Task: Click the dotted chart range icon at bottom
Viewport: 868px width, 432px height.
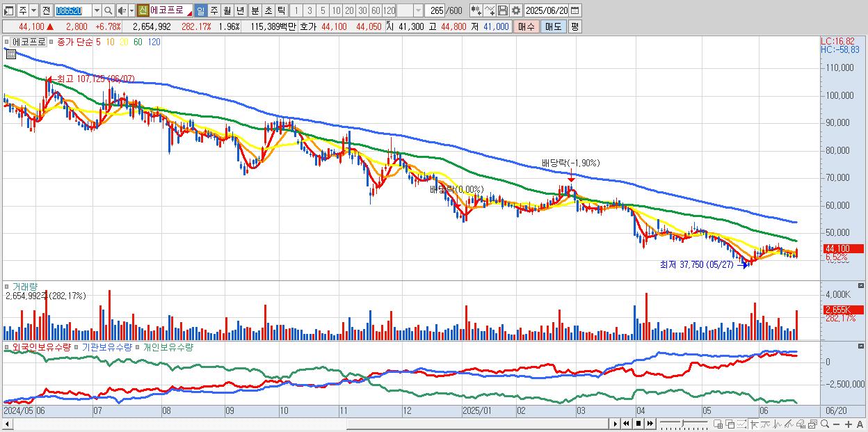Action: point(741,424)
